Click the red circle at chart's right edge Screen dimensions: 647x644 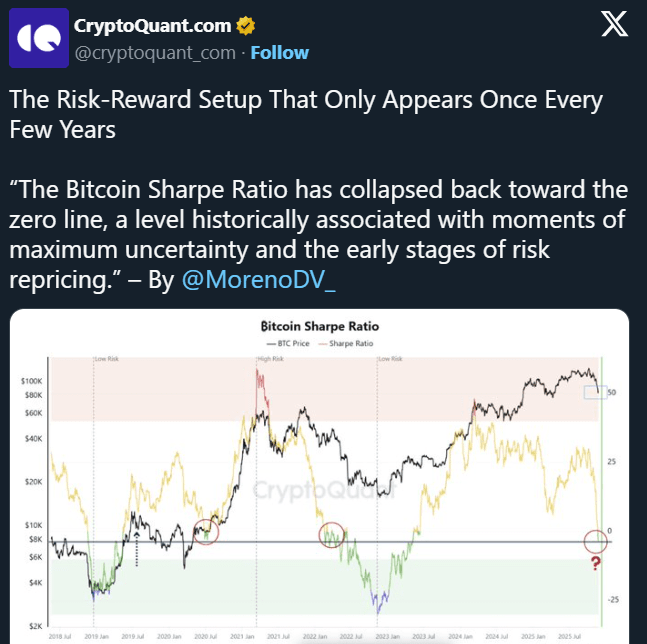point(596,541)
